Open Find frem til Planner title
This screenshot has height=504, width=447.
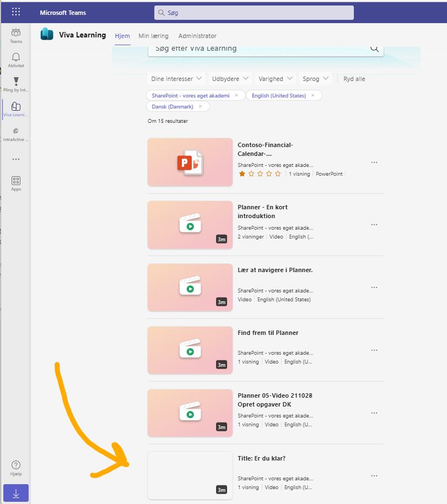point(268,333)
